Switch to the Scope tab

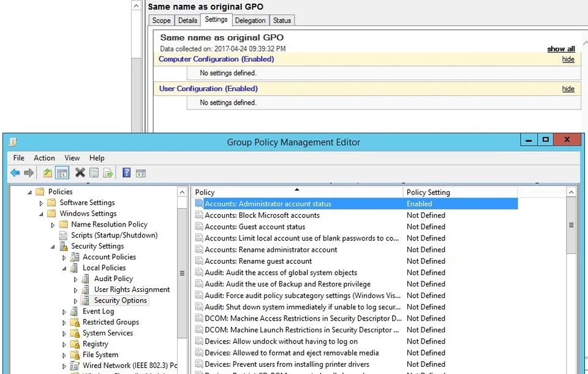[x=162, y=20]
